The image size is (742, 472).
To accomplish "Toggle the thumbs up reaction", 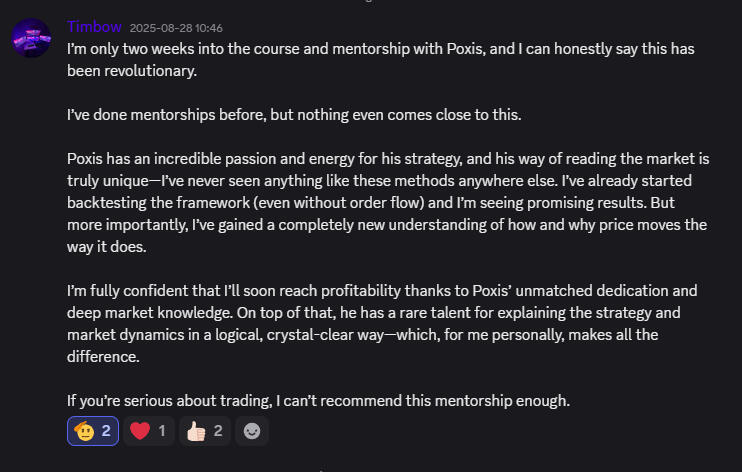I will [194, 431].
